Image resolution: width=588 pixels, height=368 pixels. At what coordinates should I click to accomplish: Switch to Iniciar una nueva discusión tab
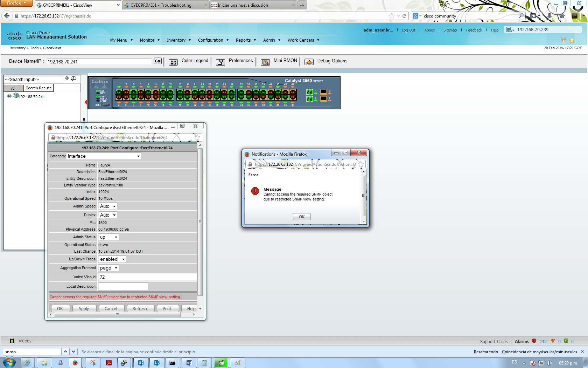tap(253, 5)
